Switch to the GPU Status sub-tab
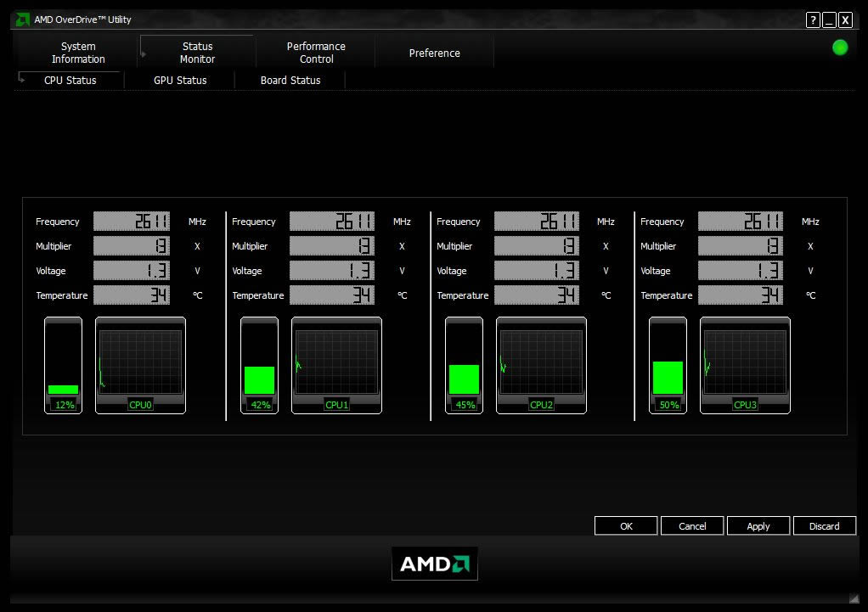The image size is (868, 612). coord(180,81)
